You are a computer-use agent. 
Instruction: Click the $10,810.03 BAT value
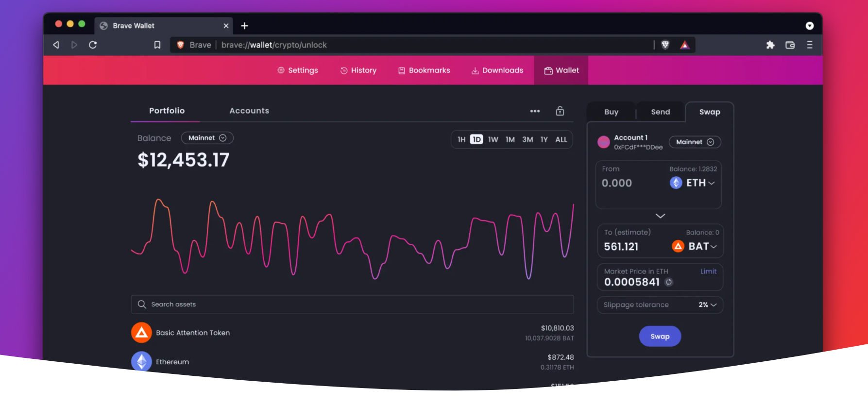pos(558,328)
